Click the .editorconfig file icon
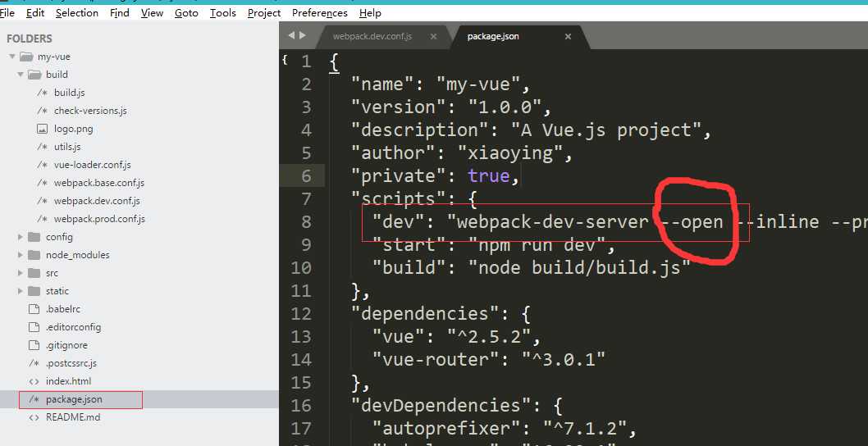The width and height of the screenshot is (868, 446). (x=34, y=327)
